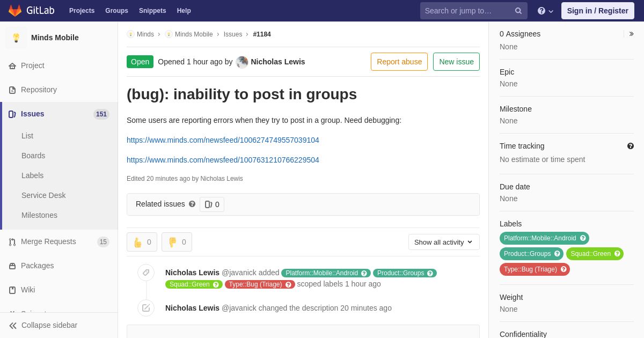Open the Labels submenu item
Screen dimensions: 644x338
click(32, 175)
